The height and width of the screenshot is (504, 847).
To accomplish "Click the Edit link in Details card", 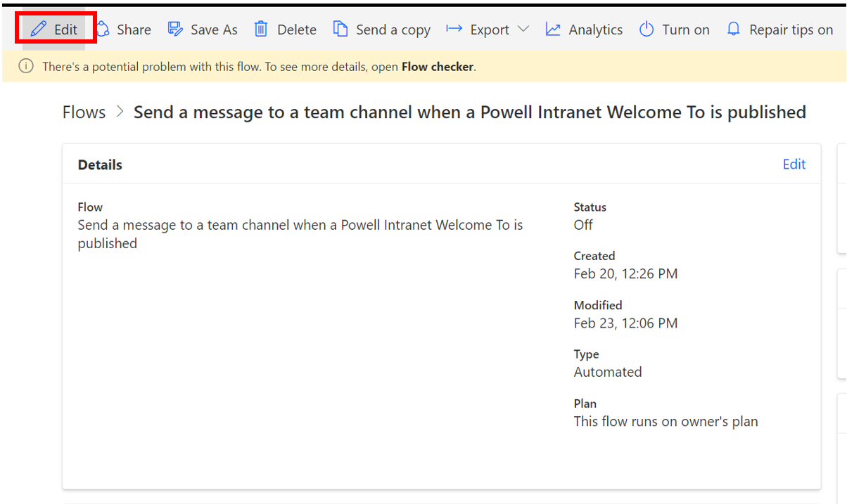I will click(794, 164).
